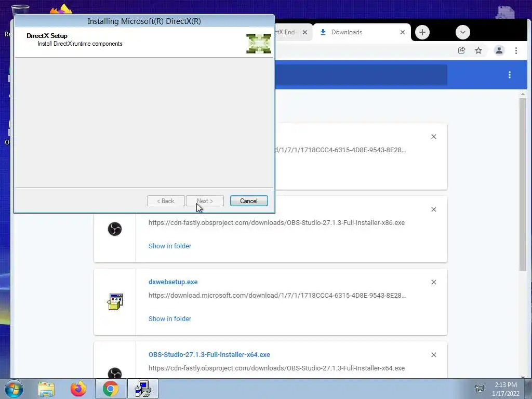Click the Downloads search bar
Image resolution: width=532 pixels, height=399 pixels.
tap(361, 75)
